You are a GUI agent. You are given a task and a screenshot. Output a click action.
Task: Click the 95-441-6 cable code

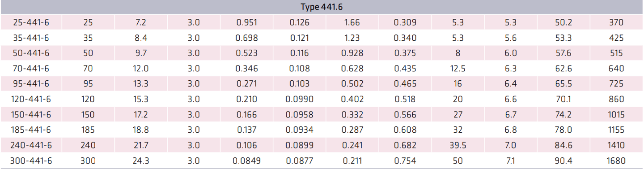tap(31, 84)
